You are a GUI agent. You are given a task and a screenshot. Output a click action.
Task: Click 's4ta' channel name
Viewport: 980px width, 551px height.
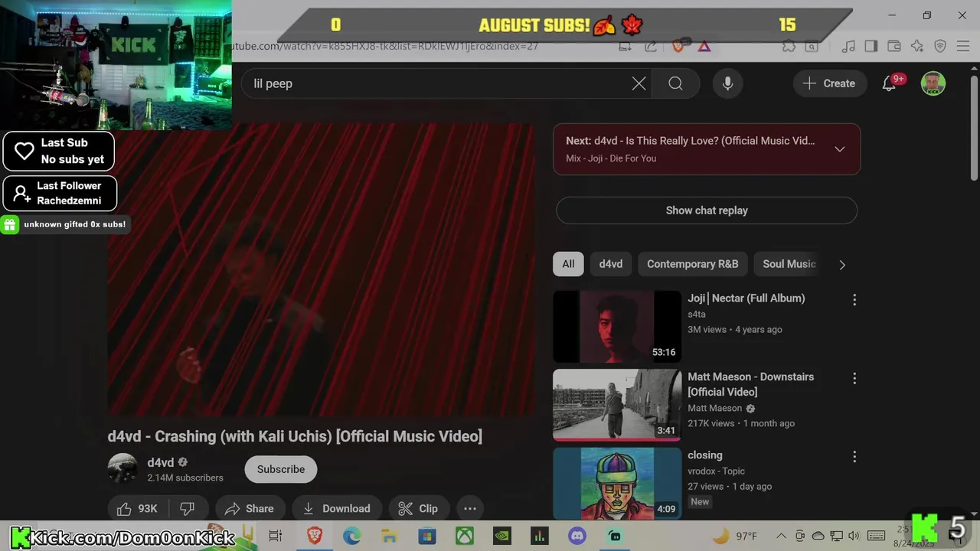(697, 314)
